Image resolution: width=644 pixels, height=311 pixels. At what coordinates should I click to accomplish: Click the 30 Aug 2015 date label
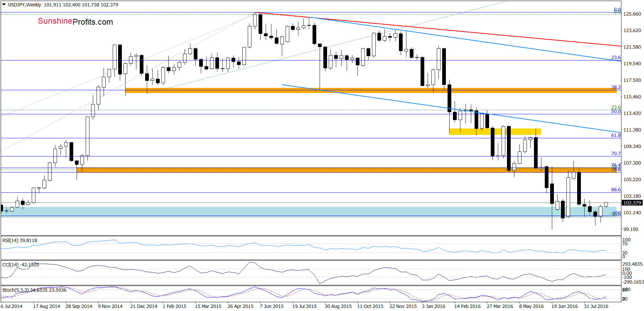point(338,306)
